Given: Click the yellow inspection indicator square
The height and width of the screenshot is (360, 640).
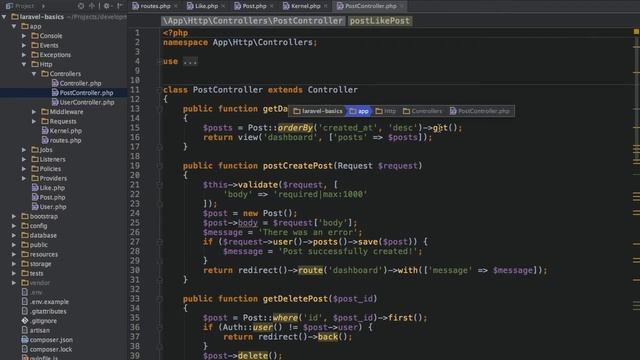Looking at the screenshot, I should (636, 31).
